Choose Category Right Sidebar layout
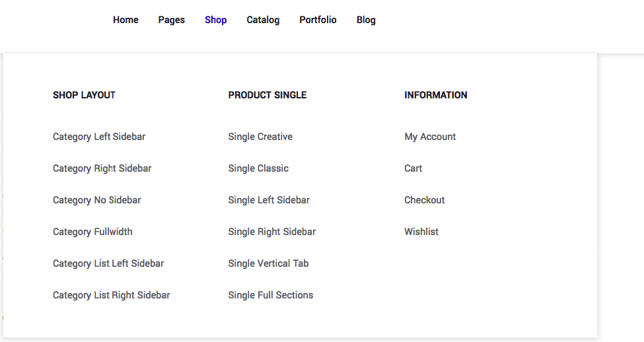The width and height of the screenshot is (644, 342). (x=102, y=168)
